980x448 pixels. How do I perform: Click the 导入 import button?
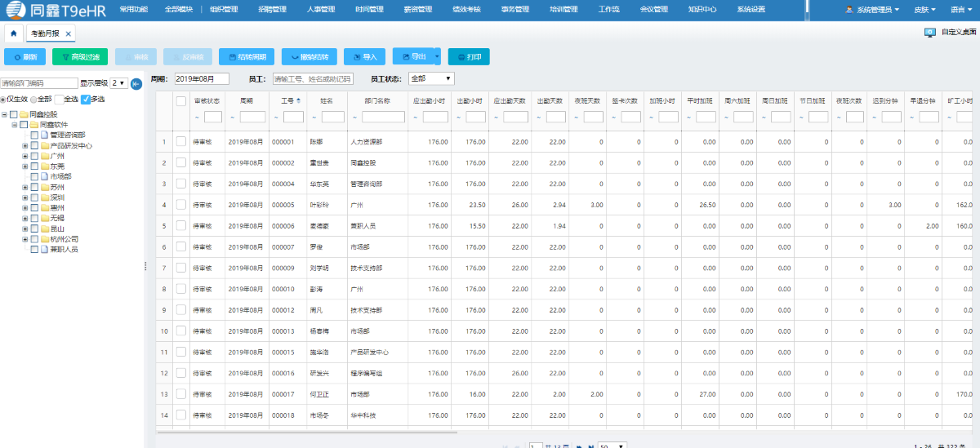click(364, 57)
